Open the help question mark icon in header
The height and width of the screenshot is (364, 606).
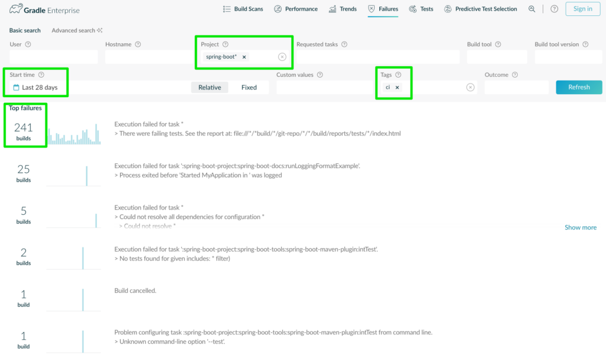tap(554, 9)
